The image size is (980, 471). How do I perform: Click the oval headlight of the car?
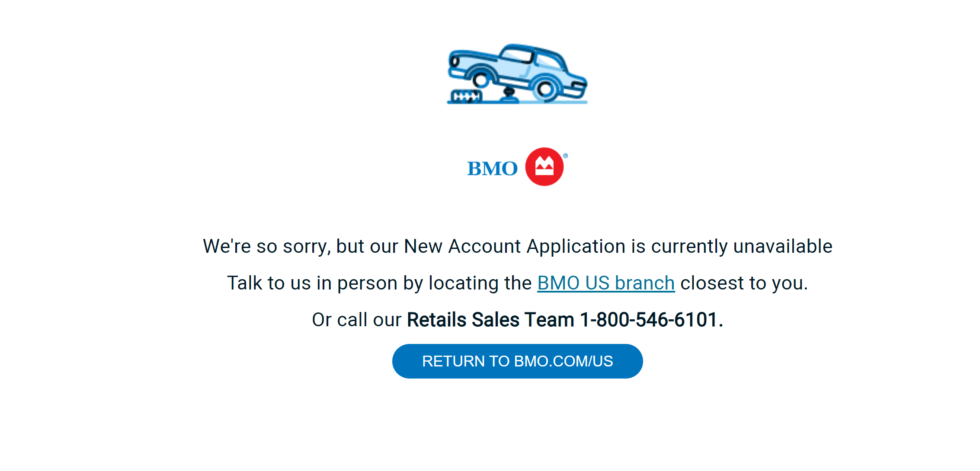pos(455,61)
